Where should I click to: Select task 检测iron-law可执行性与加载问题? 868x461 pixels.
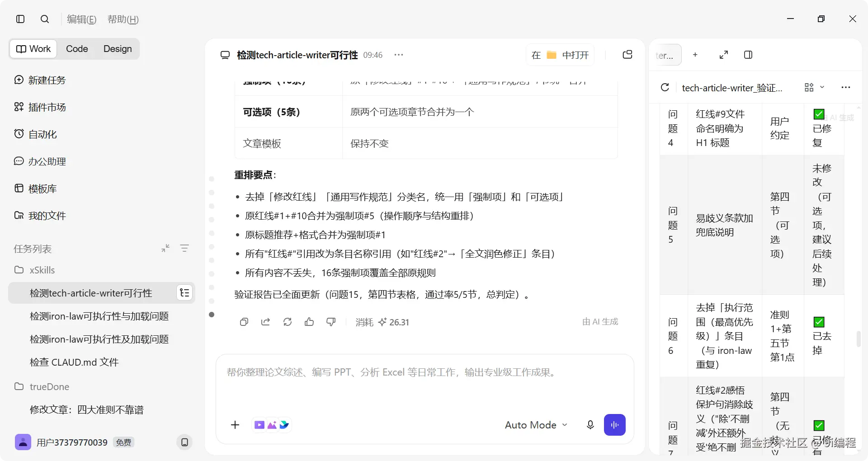click(99, 316)
